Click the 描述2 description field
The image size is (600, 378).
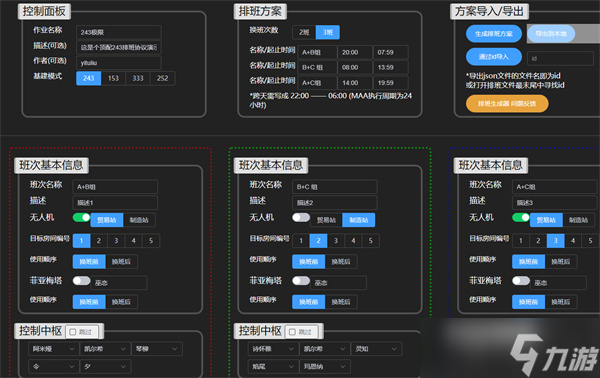[x=334, y=202]
